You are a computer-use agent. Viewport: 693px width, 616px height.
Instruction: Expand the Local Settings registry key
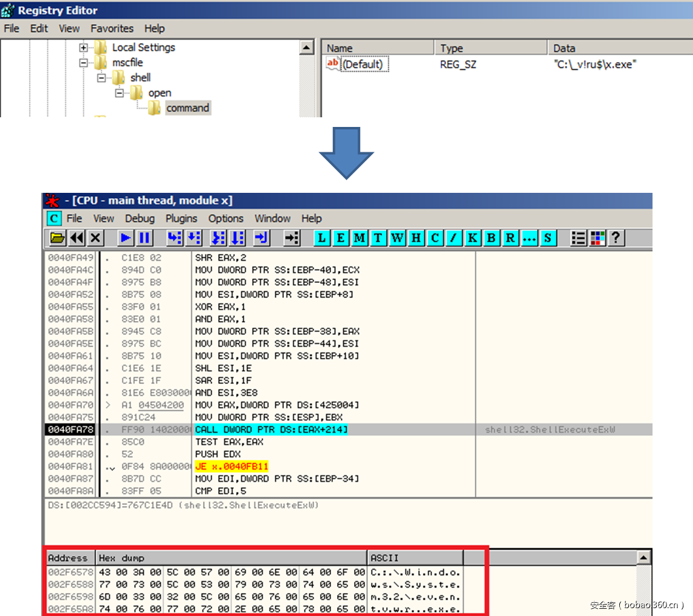click(x=83, y=48)
